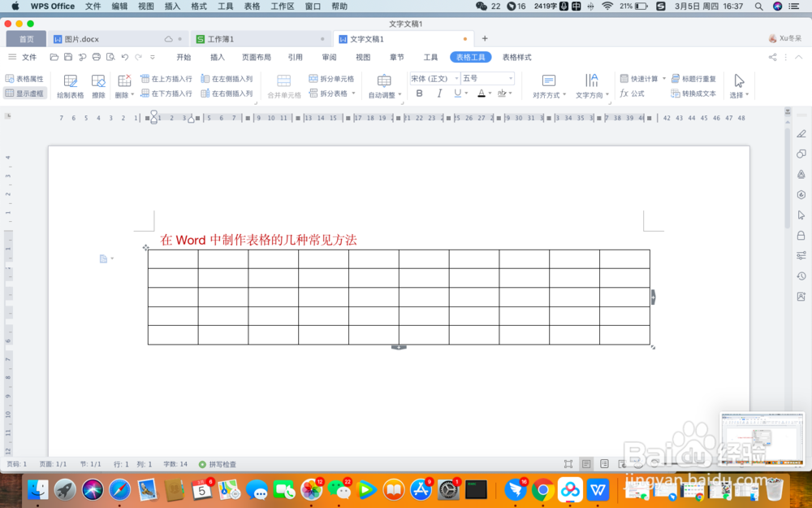Toggle bold formatting with the B icon

[x=419, y=93]
